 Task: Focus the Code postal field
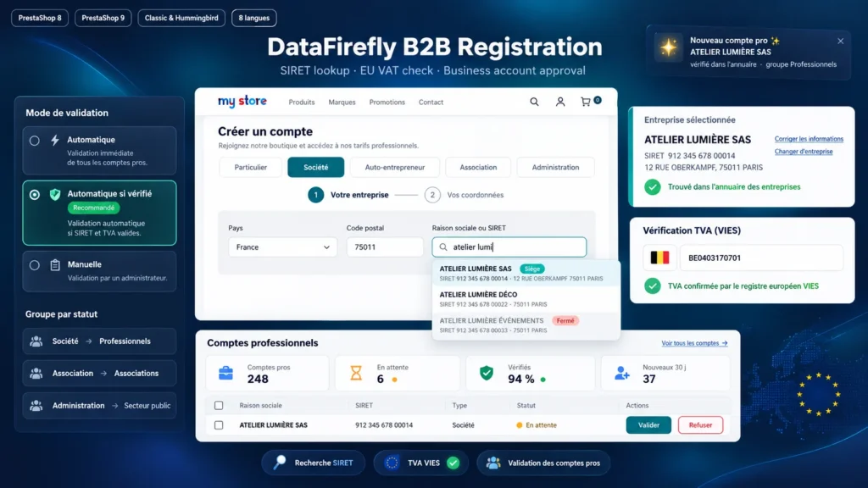(x=385, y=247)
